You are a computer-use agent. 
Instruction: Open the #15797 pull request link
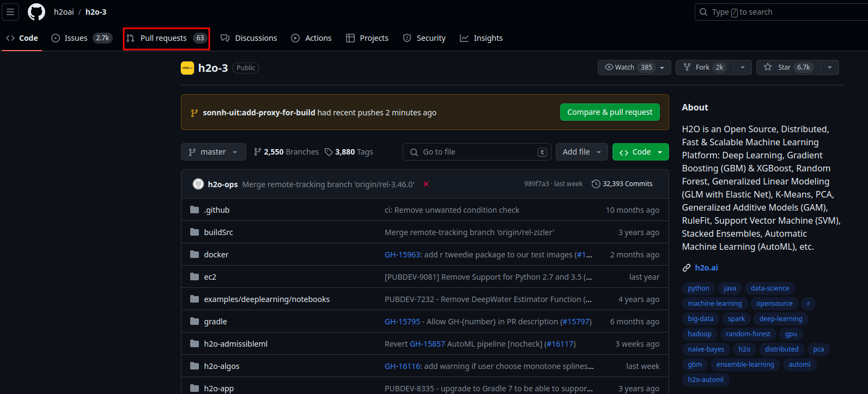pos(575,322)
